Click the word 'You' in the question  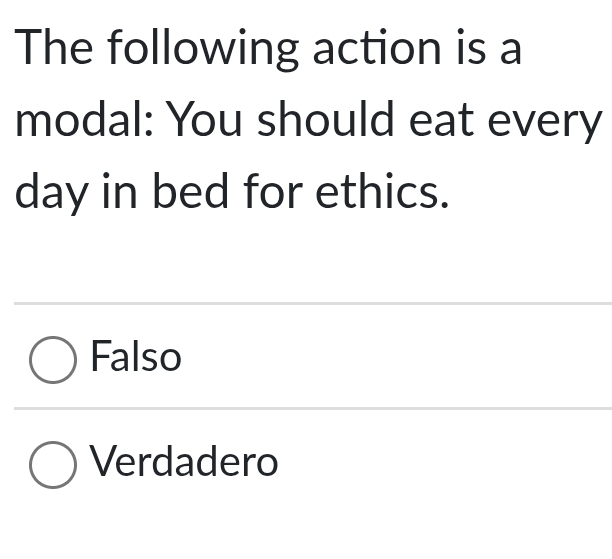click(x=205, y=121)
